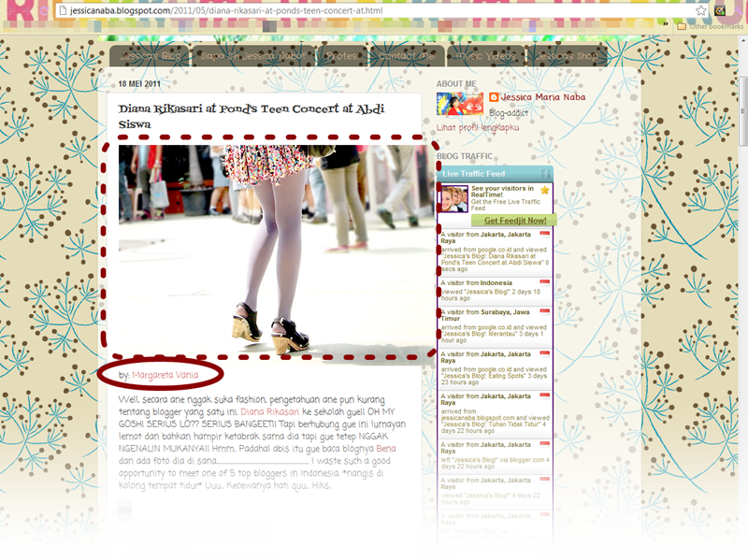Click the ABOUT ME section heading
The width and height of the screenshot is (748, 560).
[456, 84]
